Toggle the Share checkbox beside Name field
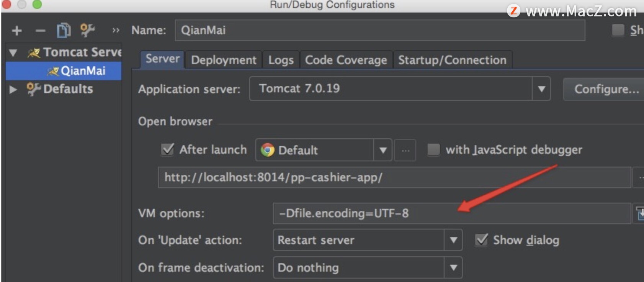 (x=618, y=30)
